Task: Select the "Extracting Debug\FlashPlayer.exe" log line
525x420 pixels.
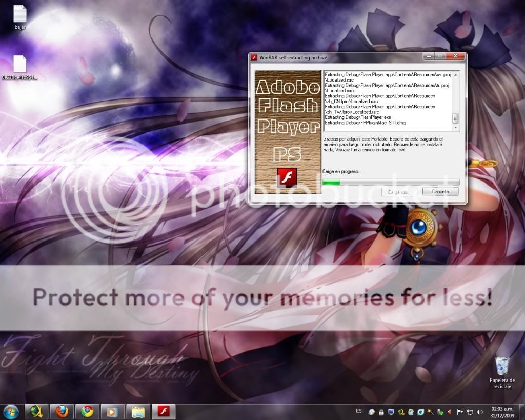Action: pyautogui.click(x=358, y=117)
